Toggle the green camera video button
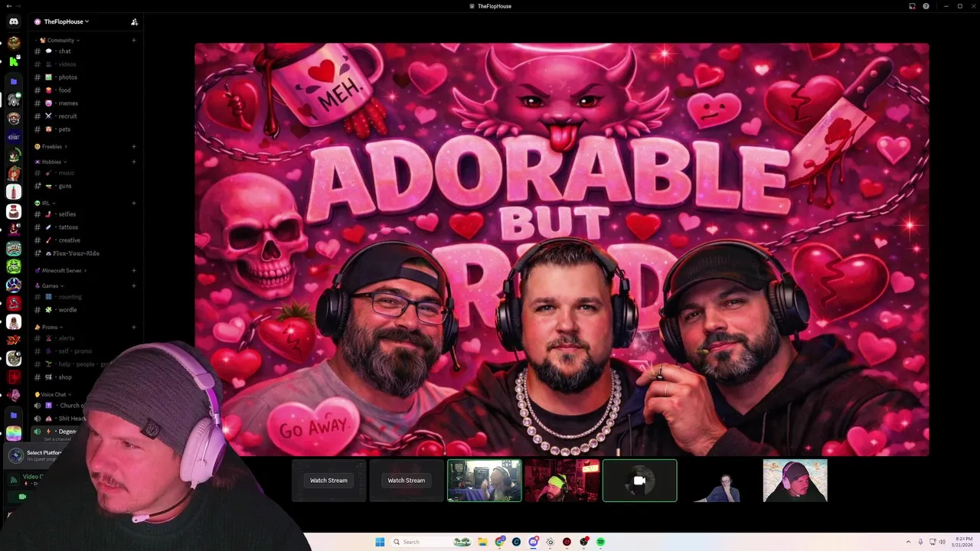This screenshot has height=551, width=980. [22, 497]
